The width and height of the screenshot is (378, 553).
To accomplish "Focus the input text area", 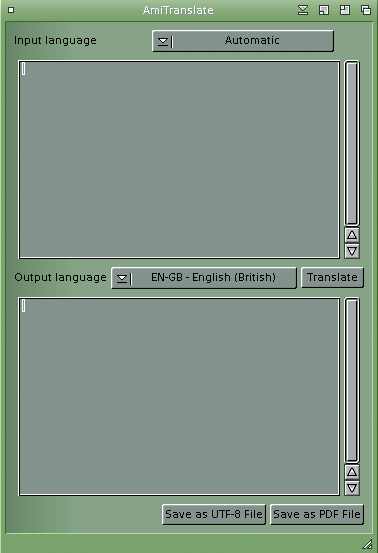I will 179,159.
